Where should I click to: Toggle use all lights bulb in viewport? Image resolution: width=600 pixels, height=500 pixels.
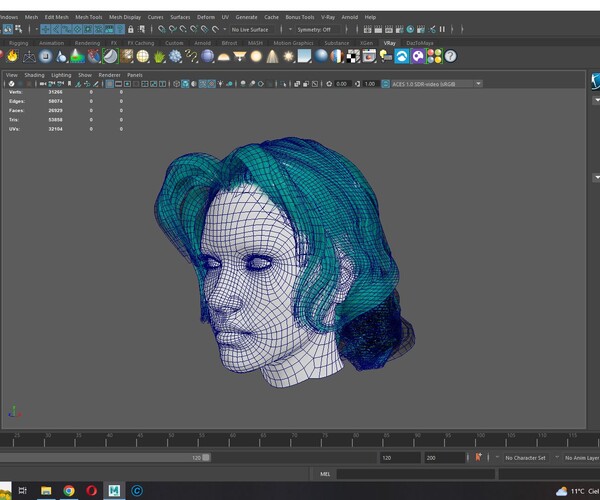220,84
